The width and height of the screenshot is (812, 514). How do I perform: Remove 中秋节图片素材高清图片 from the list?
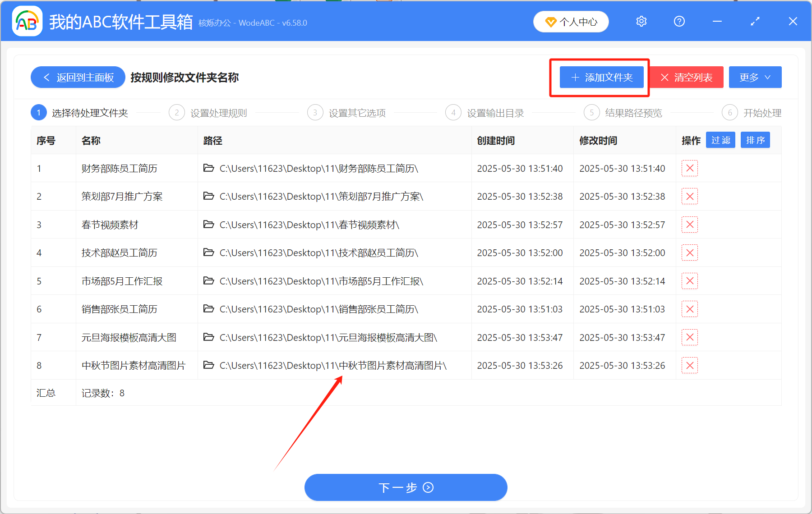[x=689, y=365]
